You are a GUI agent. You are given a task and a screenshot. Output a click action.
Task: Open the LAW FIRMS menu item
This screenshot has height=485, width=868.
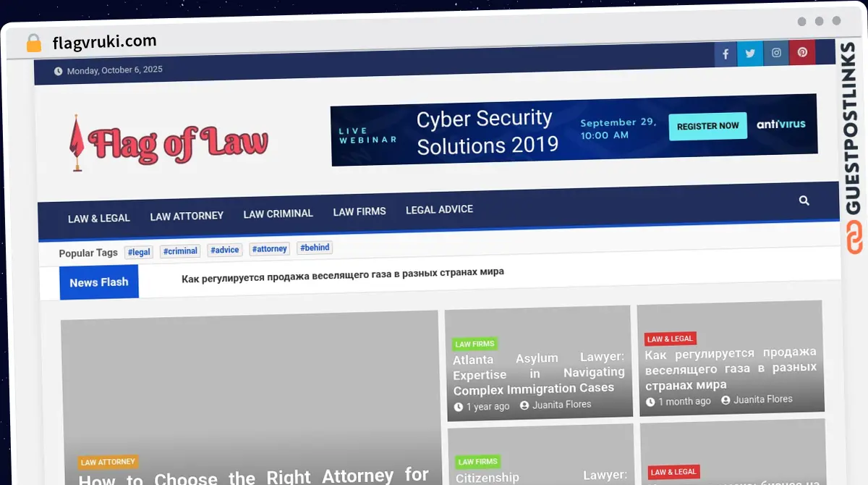pos(359,211)
